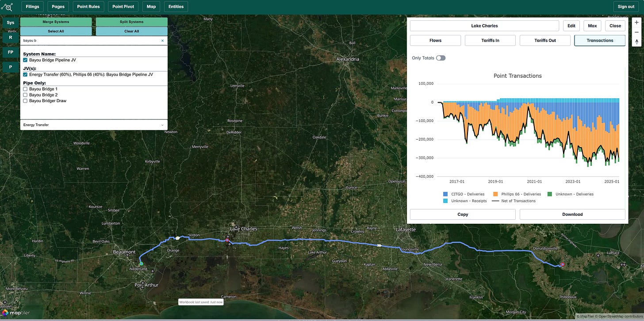Toggle CITGO - Deliveries legend swatch
644x321 pixels.
(445, 194)
